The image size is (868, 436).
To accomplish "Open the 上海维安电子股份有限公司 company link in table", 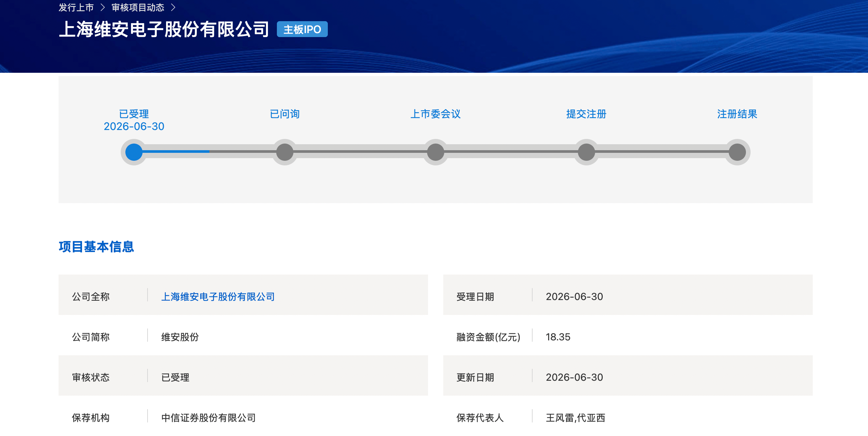I will coord(218,296).
